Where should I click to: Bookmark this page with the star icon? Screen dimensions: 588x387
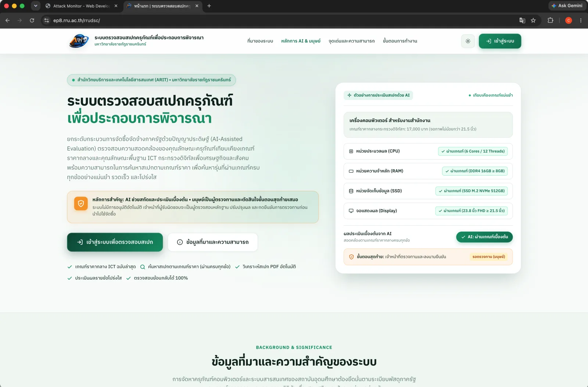pyautogui.click(x=533, y=21)
